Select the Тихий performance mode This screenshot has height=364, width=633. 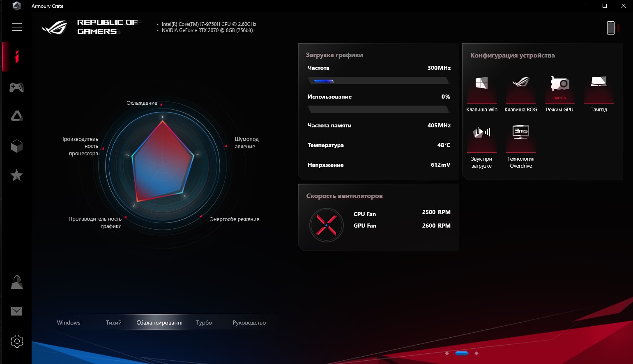(x=113, y=323)
